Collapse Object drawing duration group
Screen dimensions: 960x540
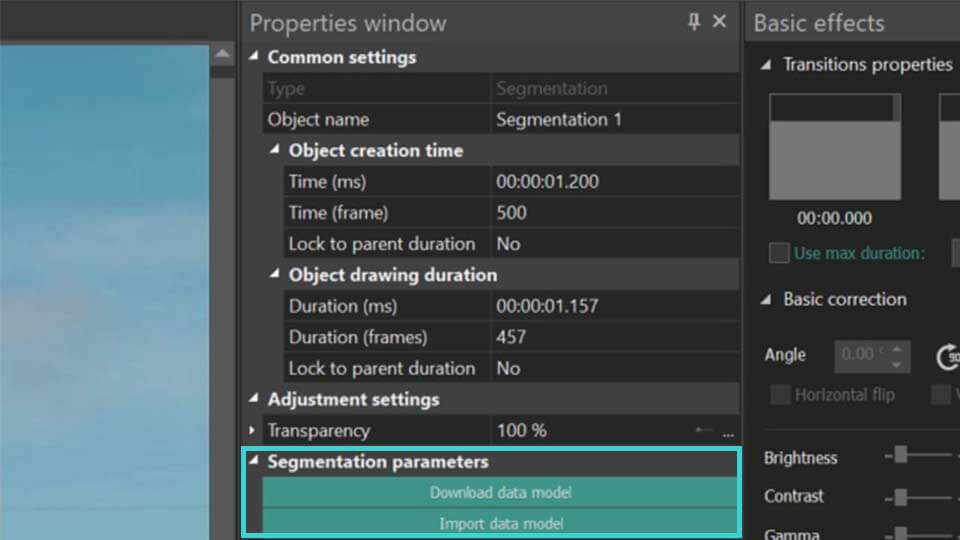[x=274, y=274]
